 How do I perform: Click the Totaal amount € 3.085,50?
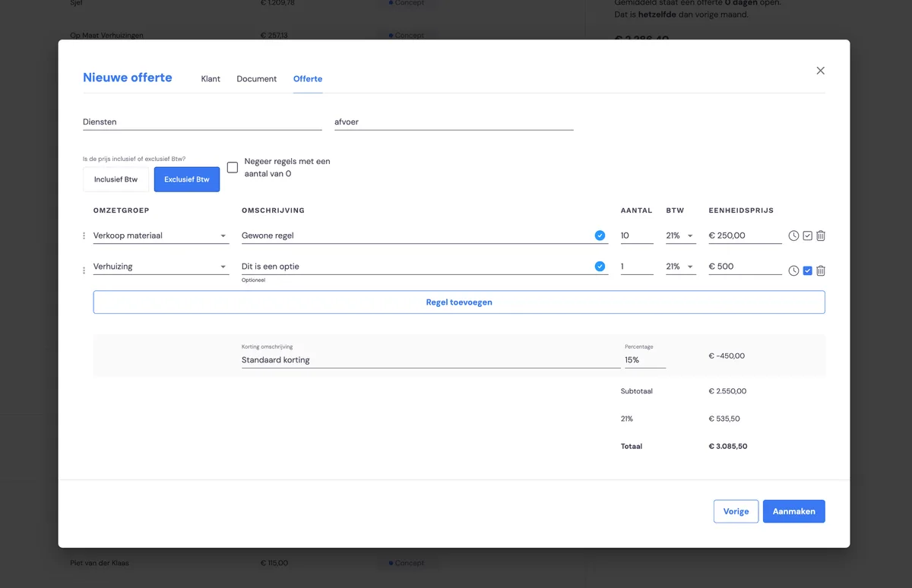click(728, 447)
